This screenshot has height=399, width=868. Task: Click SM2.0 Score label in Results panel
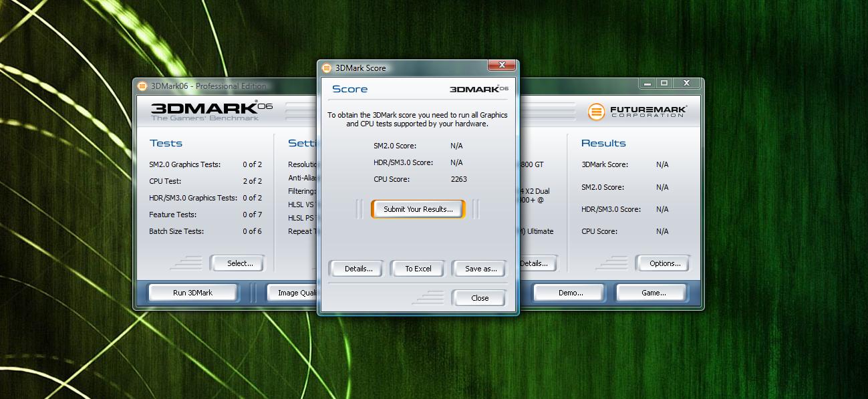coord(603,187)
